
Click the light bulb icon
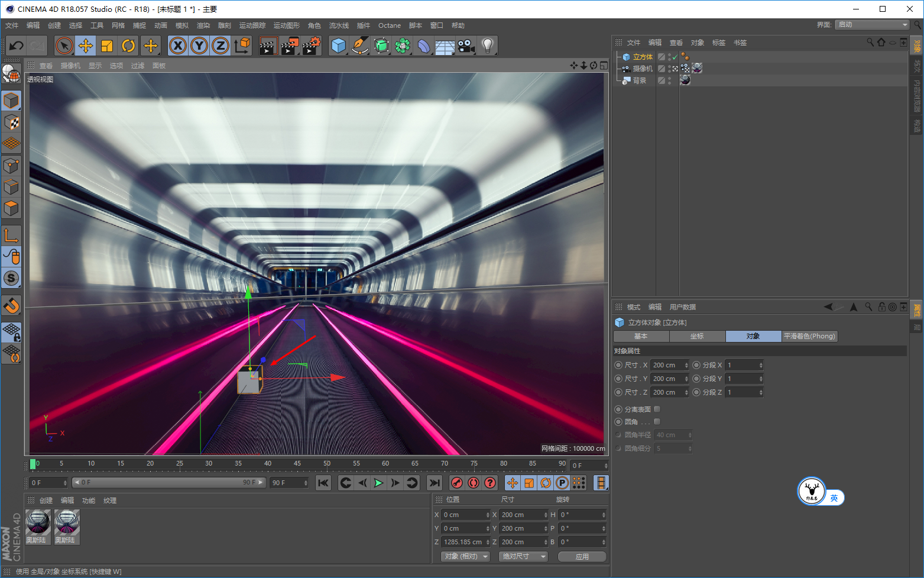[x=487, y=46]
